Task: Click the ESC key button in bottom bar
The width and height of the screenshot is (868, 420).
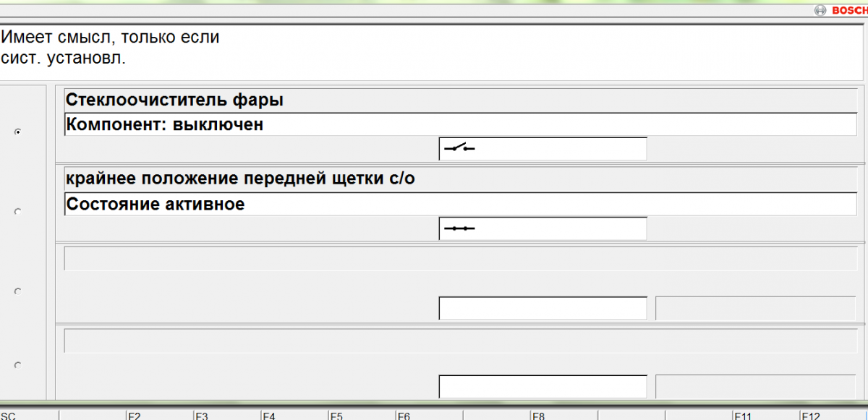Action: (29, 416)
